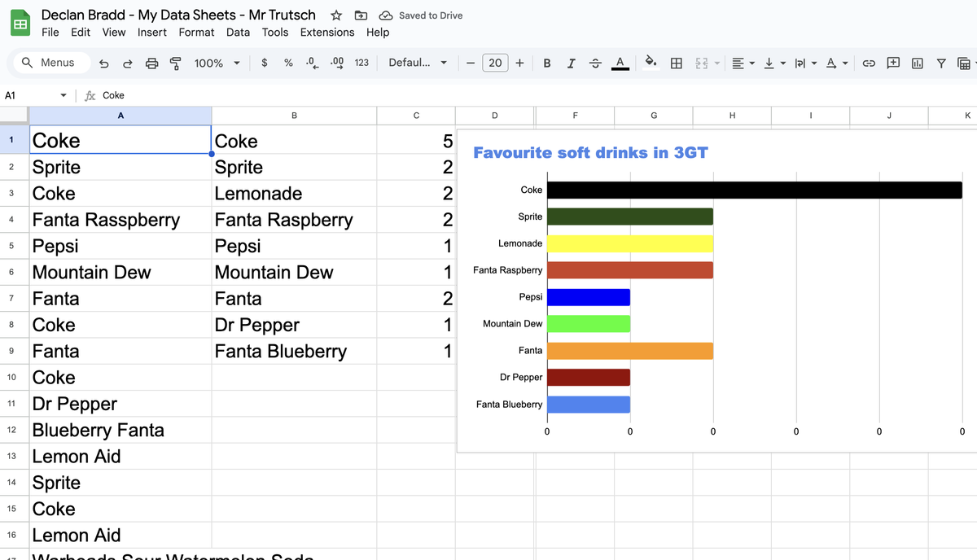The width and height of the screenshot is (977, 560).
Task: Click the formula bar showing Coke
Action: (537, 95)
